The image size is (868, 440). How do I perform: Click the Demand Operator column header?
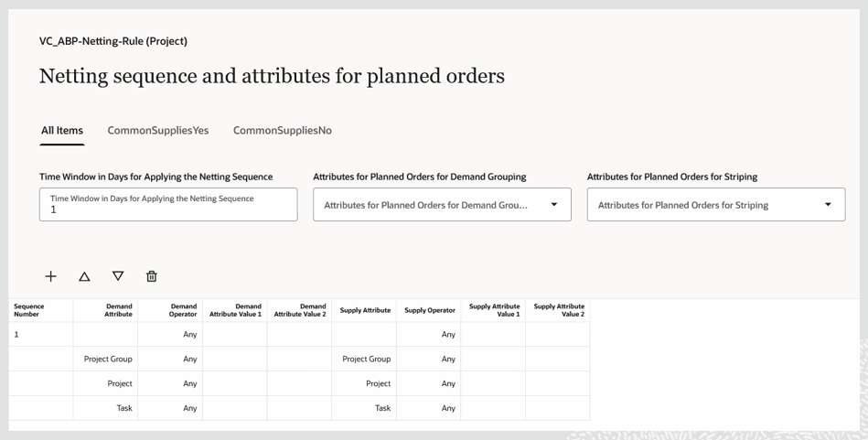point(170,311)
